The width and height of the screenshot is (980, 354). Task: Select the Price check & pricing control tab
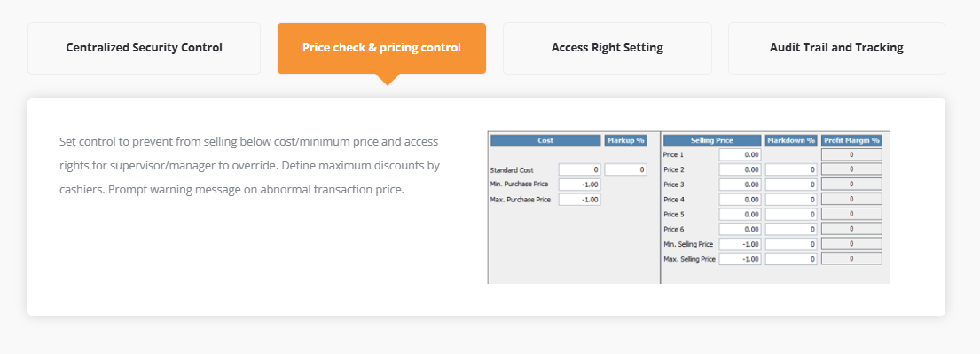click(x=381, y=48)
